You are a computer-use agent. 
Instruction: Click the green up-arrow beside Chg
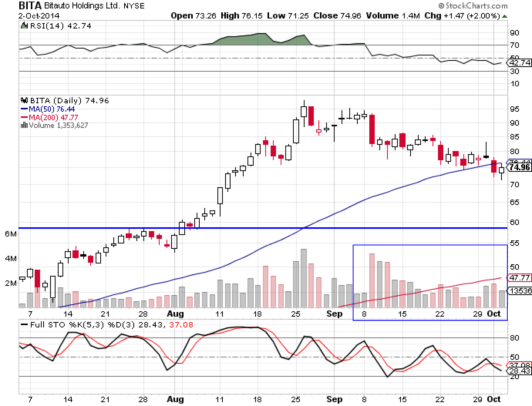tap(505, 16)
